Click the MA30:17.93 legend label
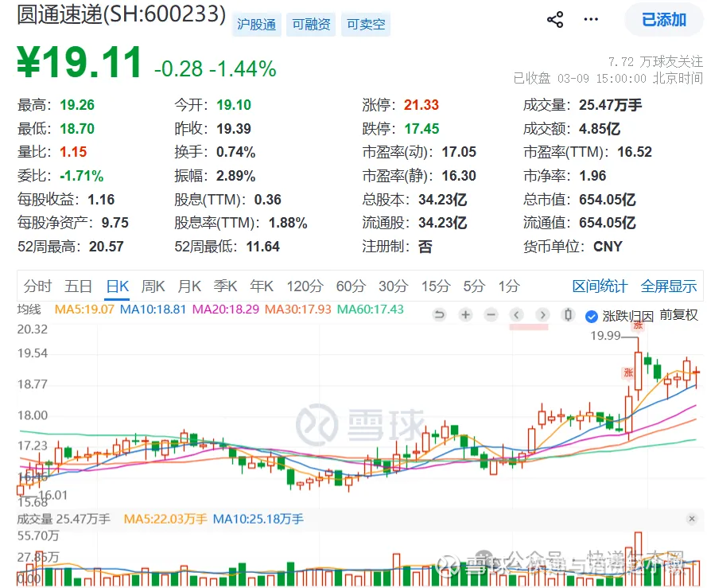Screen dimensions: 707x588 tap(297, 310)
